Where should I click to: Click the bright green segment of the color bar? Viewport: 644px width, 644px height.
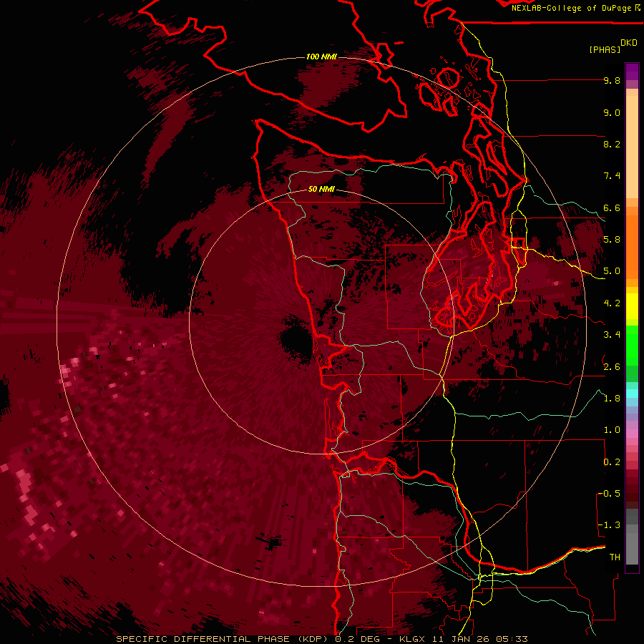(632, 344)
